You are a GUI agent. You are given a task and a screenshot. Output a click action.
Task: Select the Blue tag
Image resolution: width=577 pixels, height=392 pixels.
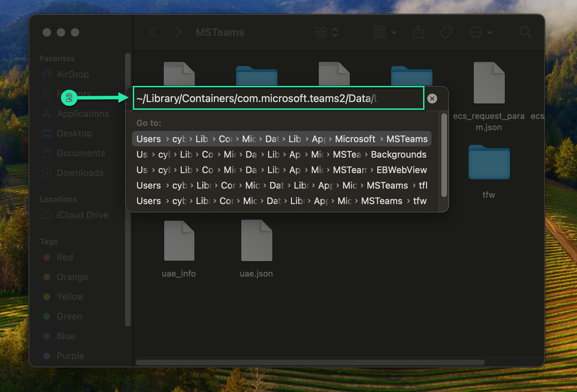pyautogui.click(x=59, y=336)
